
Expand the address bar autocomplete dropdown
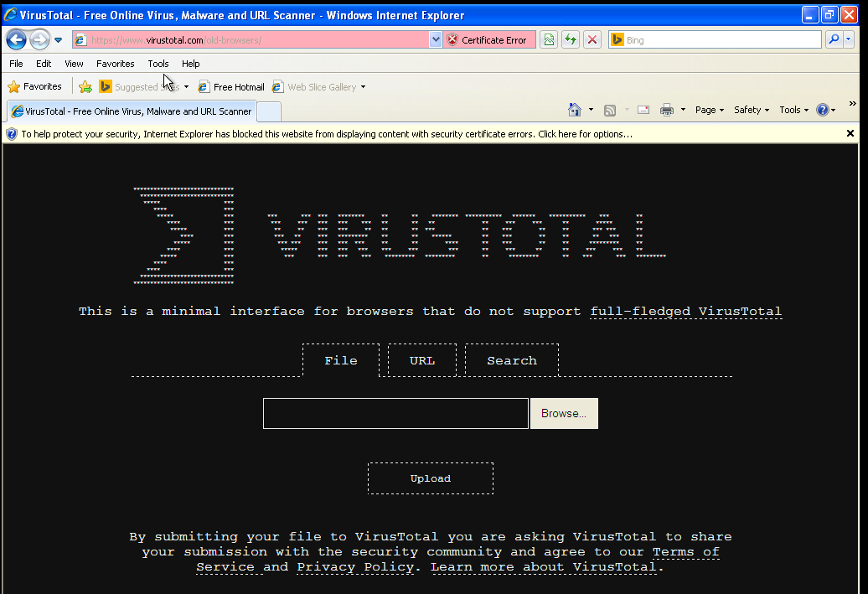point(436,40)
